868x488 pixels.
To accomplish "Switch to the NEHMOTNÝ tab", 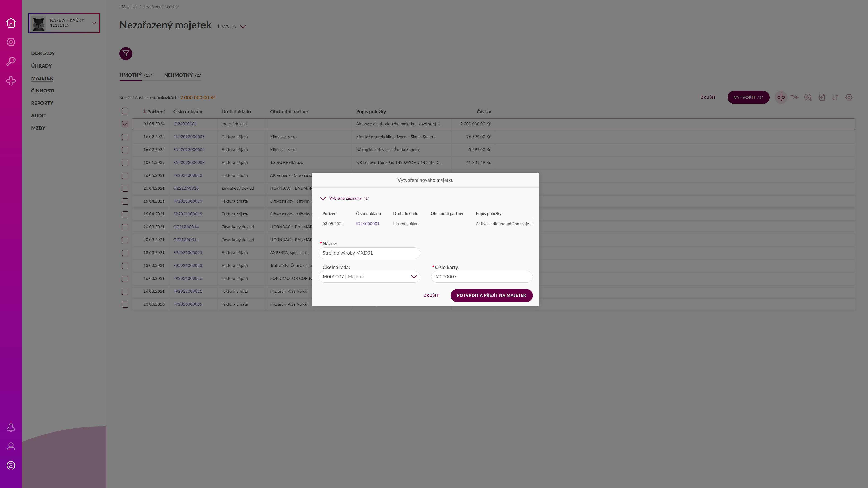I will [x=182, y=75].
